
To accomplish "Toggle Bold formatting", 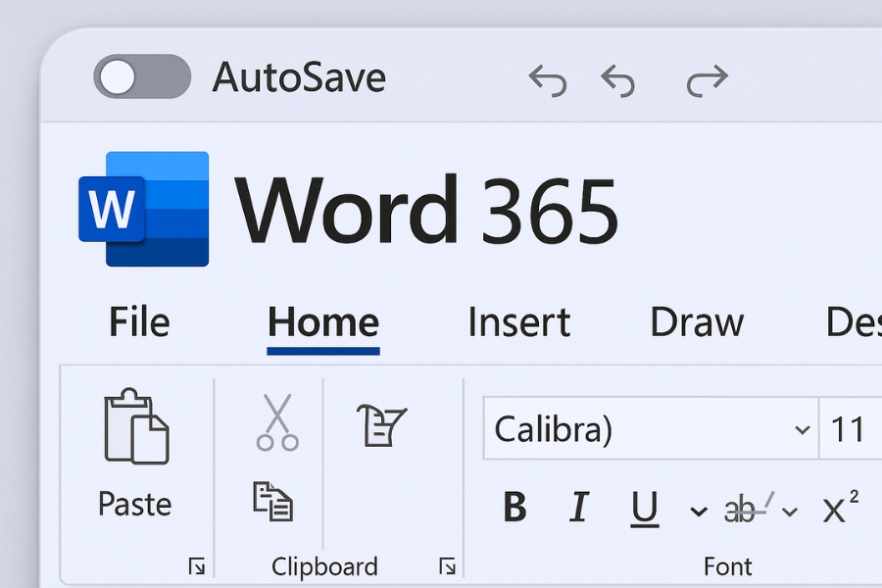I will pos(514,508).
